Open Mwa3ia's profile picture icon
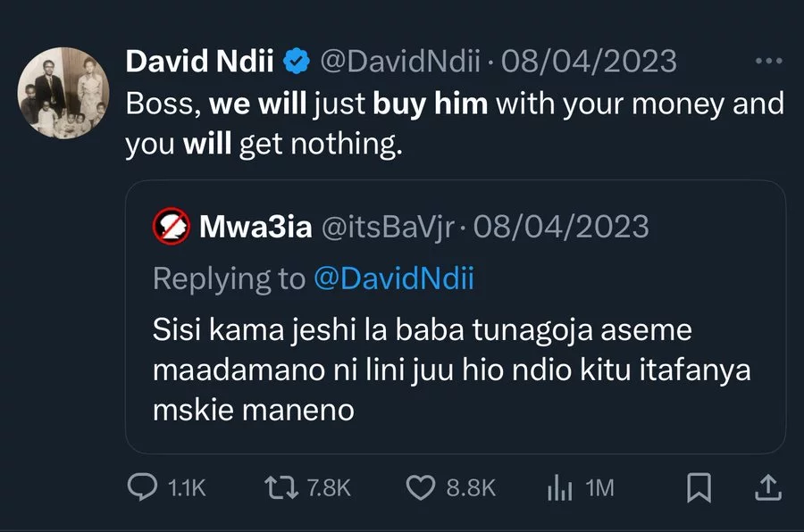The width and height of the screenshot is (804, 532). tap(172, 228)
